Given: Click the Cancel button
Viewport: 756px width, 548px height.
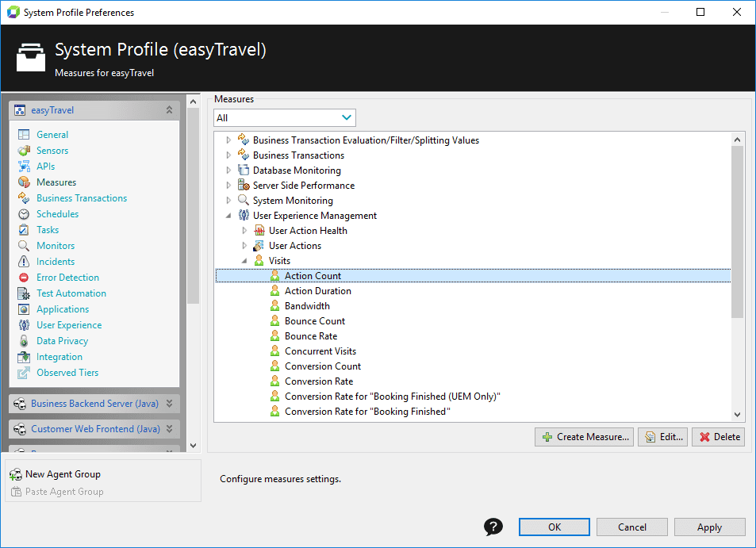Looking at the screenshot, I should coord(632,527).
